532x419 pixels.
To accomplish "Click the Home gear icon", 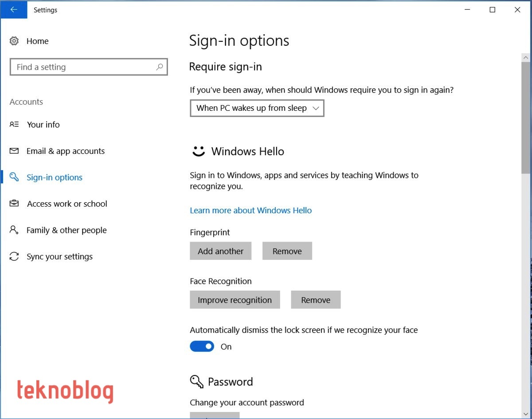I will (x=14, y=41).
